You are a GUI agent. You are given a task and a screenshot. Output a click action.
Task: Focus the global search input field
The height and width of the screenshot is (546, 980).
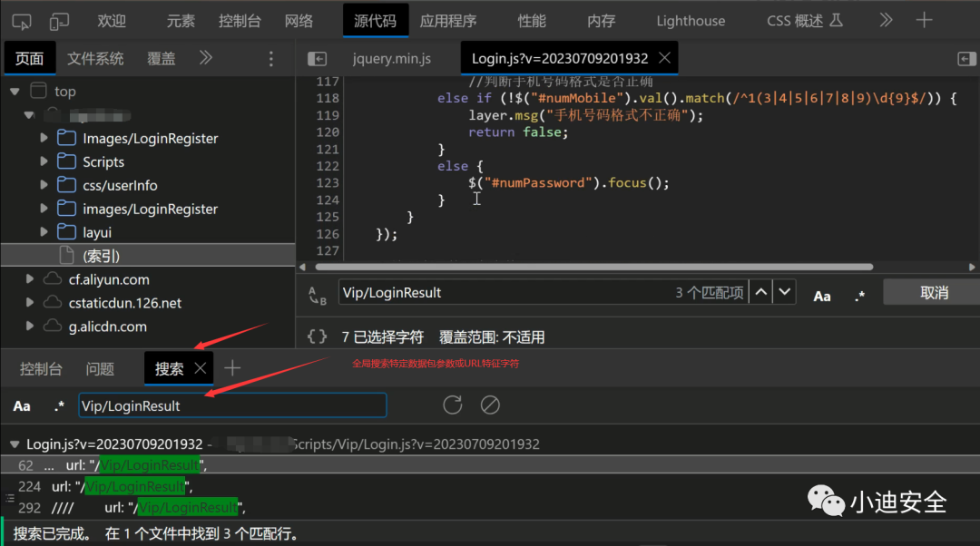point(232,405)
